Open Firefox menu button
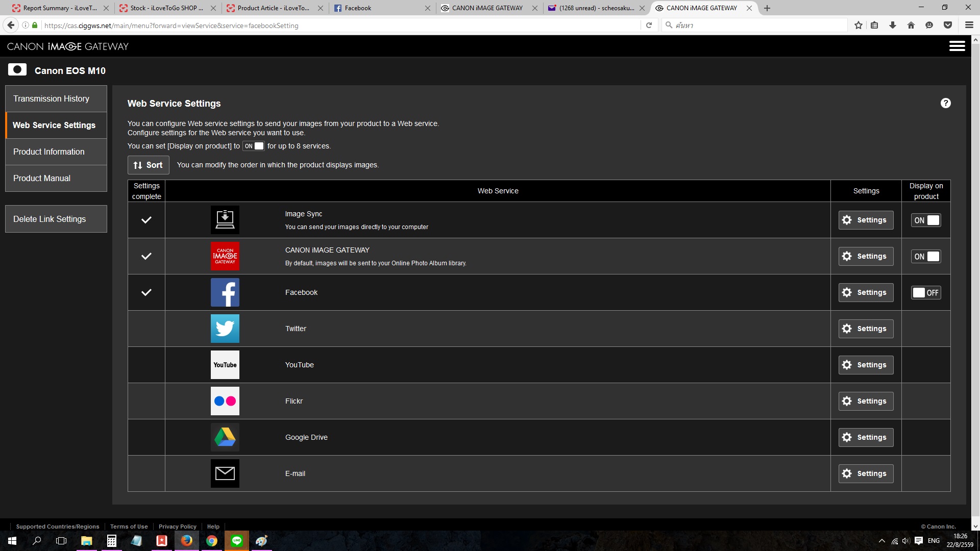This screenshot has height=551, width=980. pos(969,25)
